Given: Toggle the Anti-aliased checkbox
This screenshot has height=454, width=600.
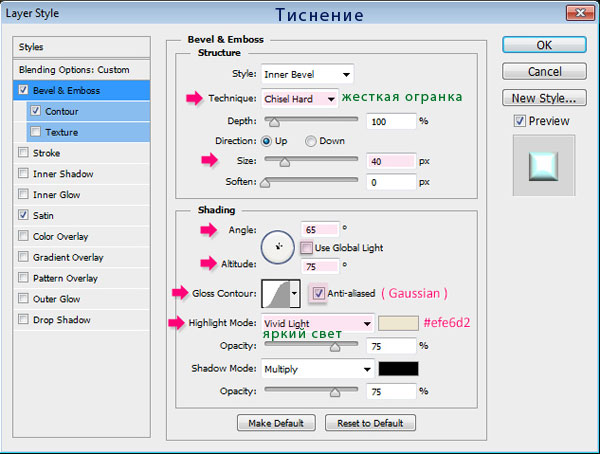Looking at the screenshot, I should pos(318,294).
